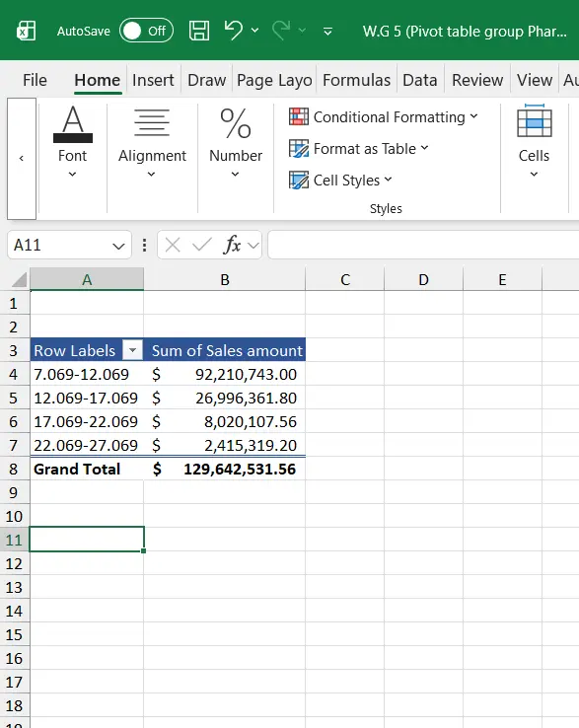The height and width of the screenshot is (728, 579).
Task: Expand the Font group
Action: [72, 142]
